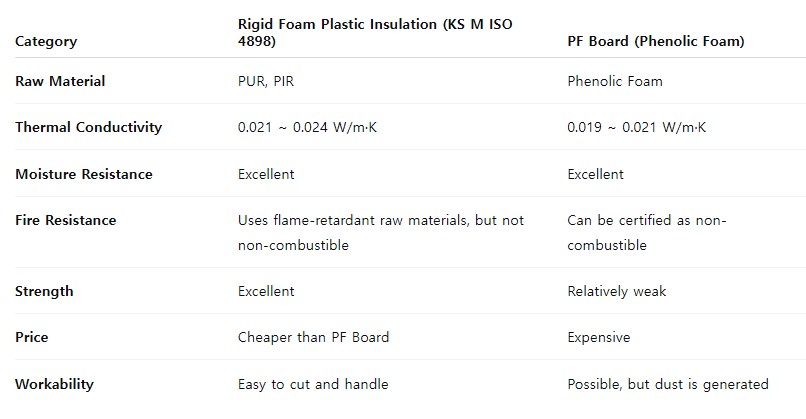Click the flame-retardant raw materials cell

pos(380,232)
